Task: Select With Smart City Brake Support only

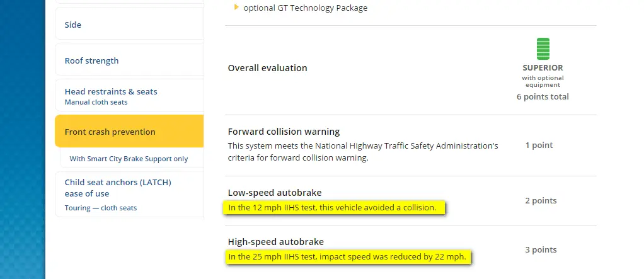Action: point(129,159)
